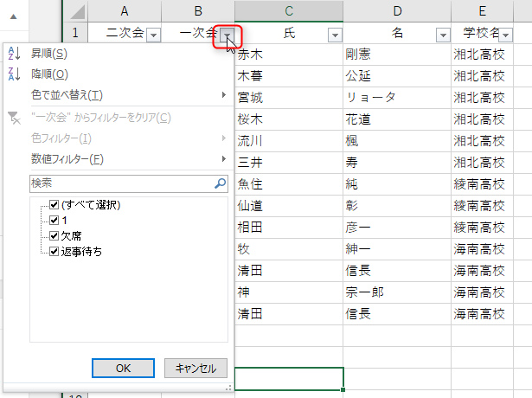Click the search magnifier icon

pyautogui.click(x=221, y=183)
